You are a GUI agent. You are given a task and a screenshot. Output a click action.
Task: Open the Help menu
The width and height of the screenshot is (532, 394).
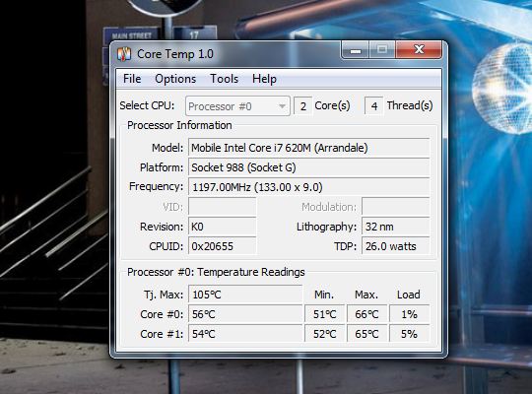coord(264,79)
